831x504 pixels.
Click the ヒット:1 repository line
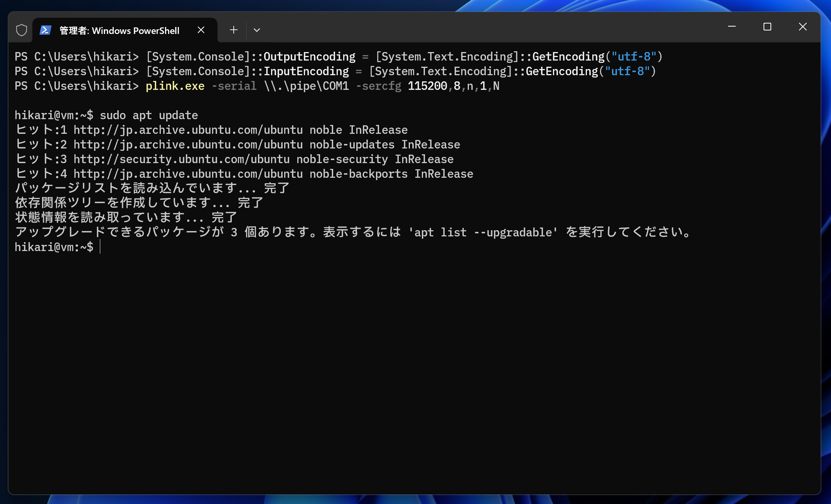click(x=41, y=130)
